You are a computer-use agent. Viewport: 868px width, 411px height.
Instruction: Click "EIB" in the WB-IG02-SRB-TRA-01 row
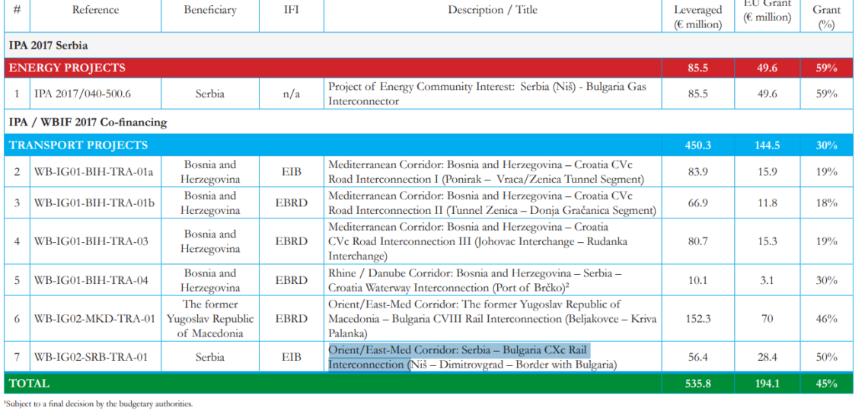click(291, 358)
